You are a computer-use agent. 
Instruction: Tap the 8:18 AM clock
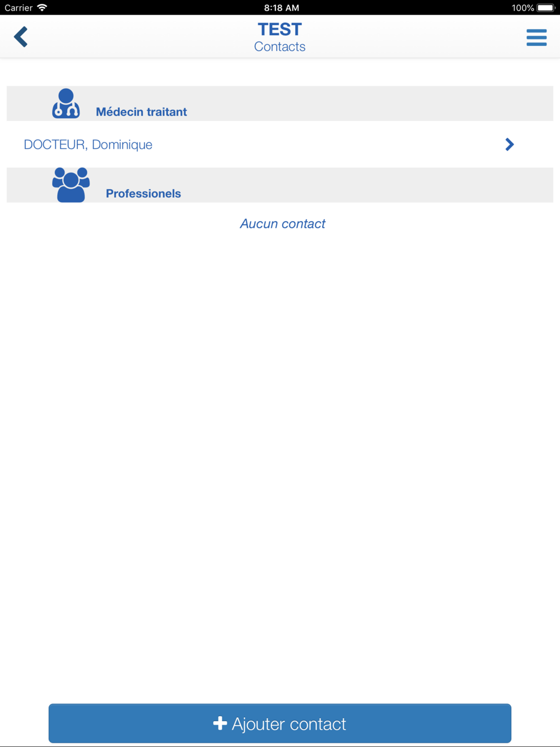pyautogui.click(x=282, y=8)
